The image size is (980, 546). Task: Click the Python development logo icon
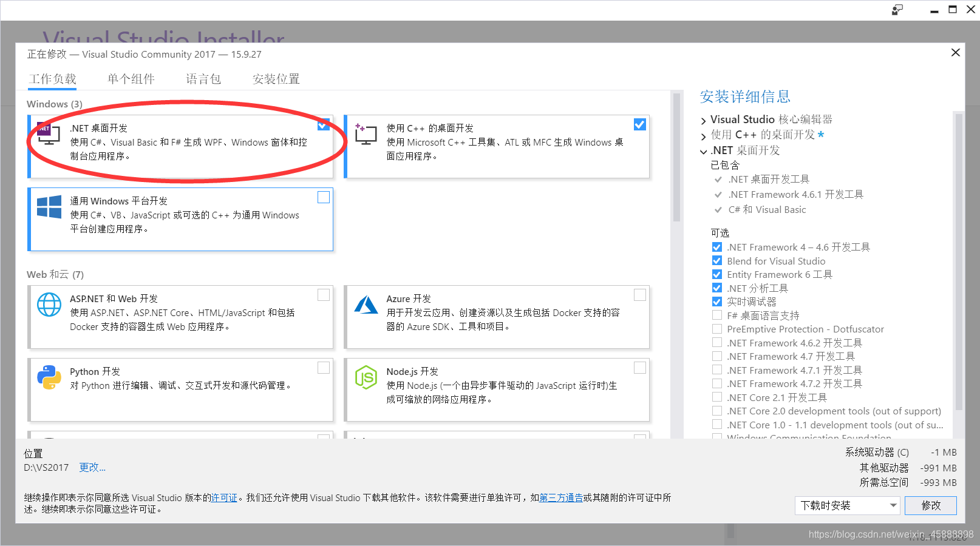point(49,377)
